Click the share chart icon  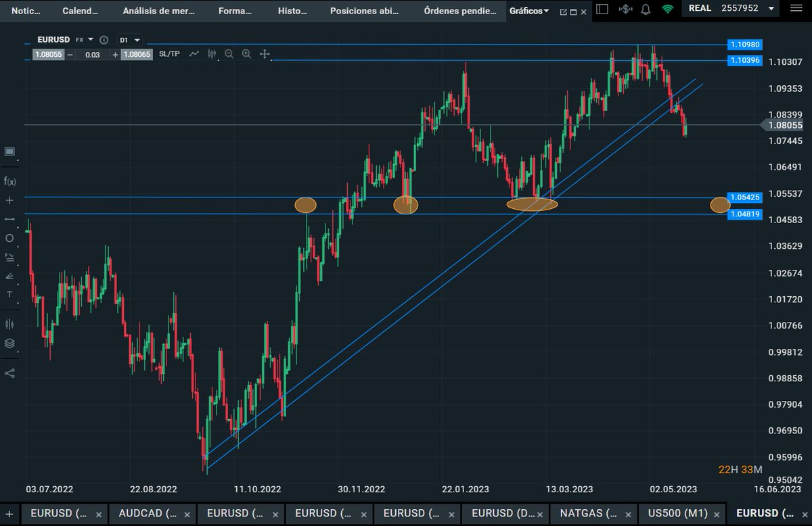point(9,373)
